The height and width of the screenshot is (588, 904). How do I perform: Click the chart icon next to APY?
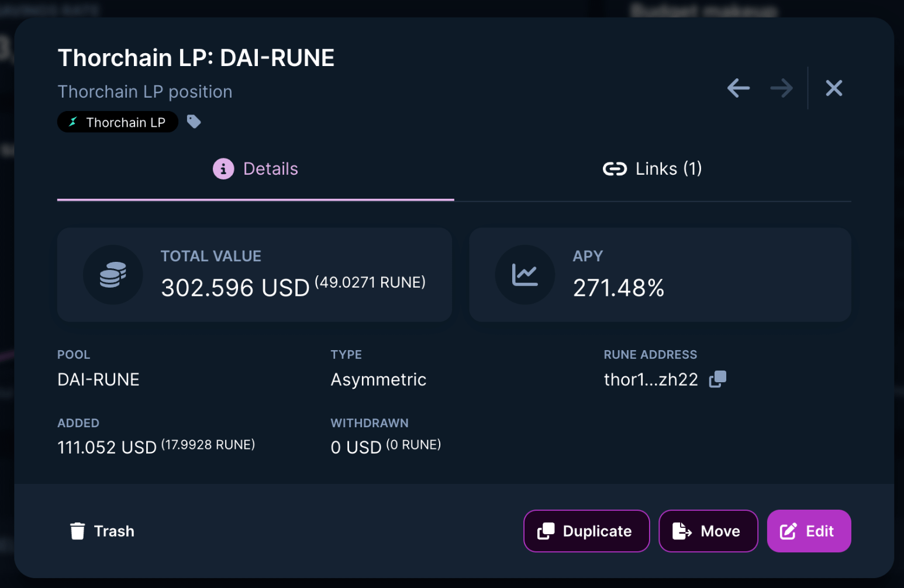(525, 275)
